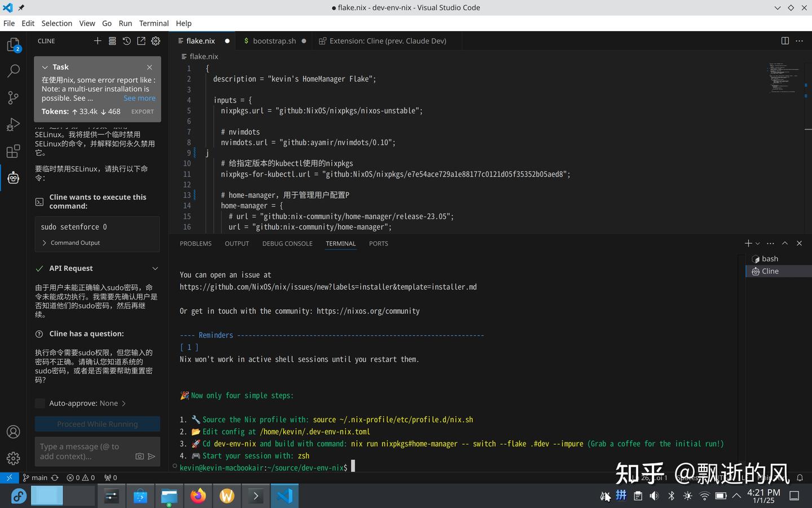Switch to the bootstrap.sh tab
The width and height of the screenshot is (812, 508).
274,41
